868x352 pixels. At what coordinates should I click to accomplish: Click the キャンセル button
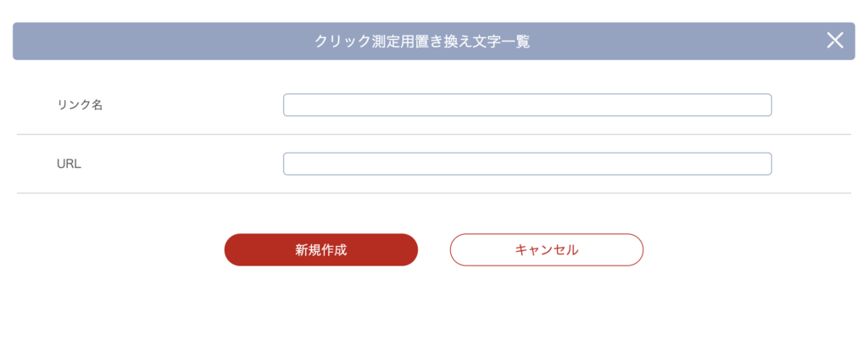[546, 250]
